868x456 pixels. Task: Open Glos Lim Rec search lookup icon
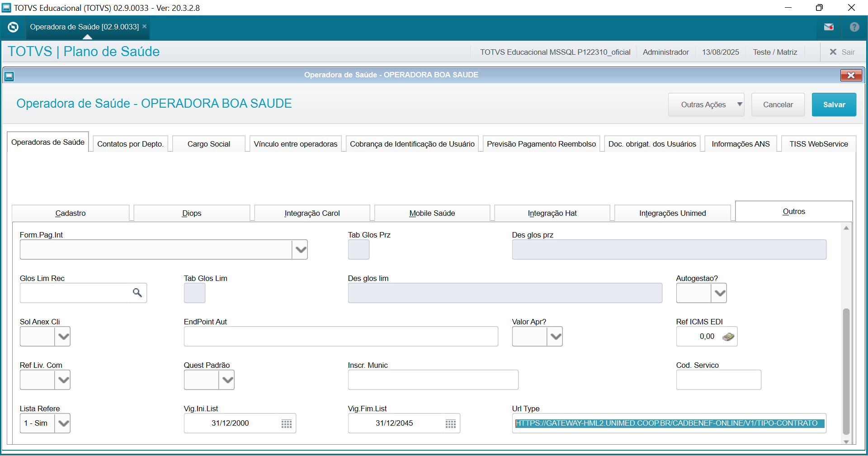click(x=137, y=293)
